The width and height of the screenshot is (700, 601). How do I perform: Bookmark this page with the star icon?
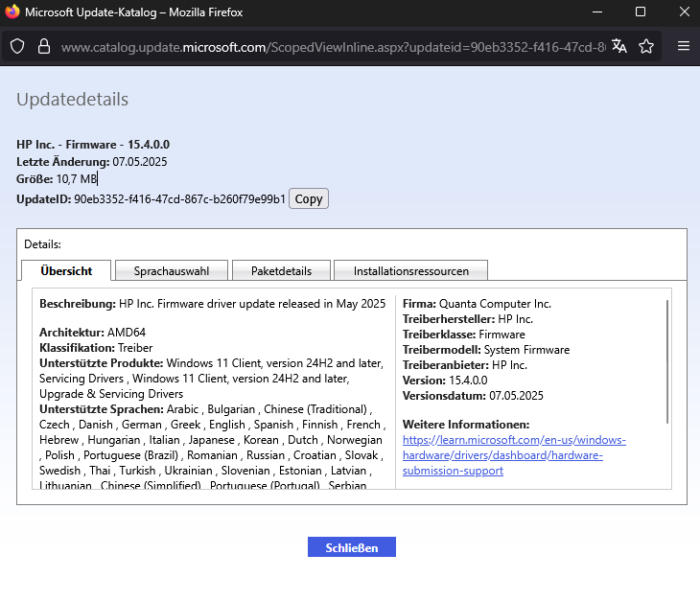pos(646,46)
